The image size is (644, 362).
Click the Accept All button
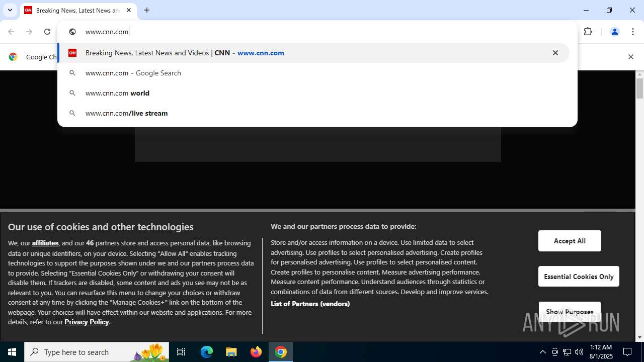click(x=570, y=241)
